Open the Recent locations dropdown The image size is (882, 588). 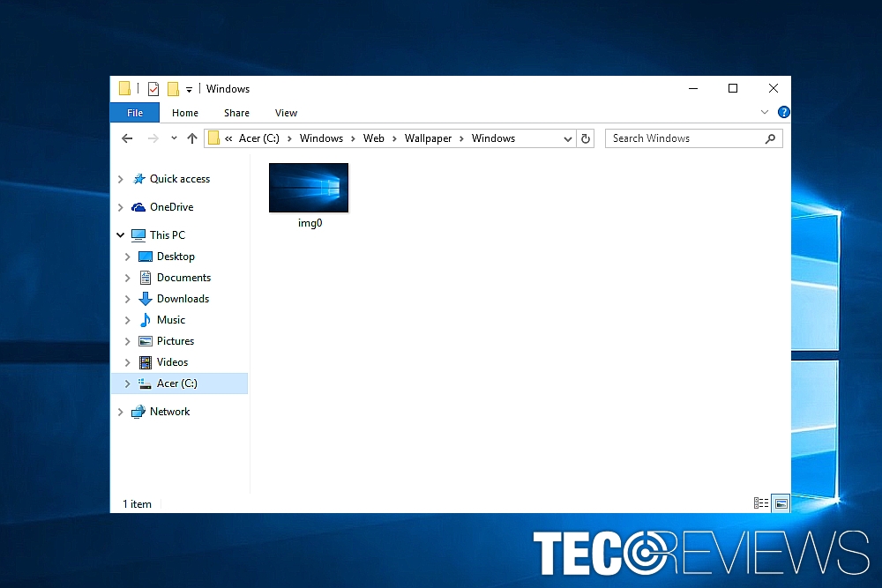click(x=174, y=138)
